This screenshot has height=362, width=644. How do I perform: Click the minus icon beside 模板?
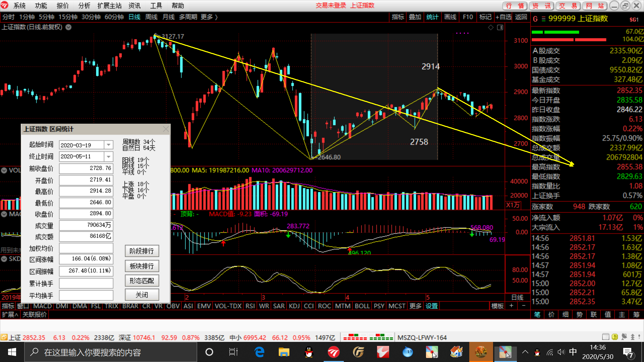[524, 306]
